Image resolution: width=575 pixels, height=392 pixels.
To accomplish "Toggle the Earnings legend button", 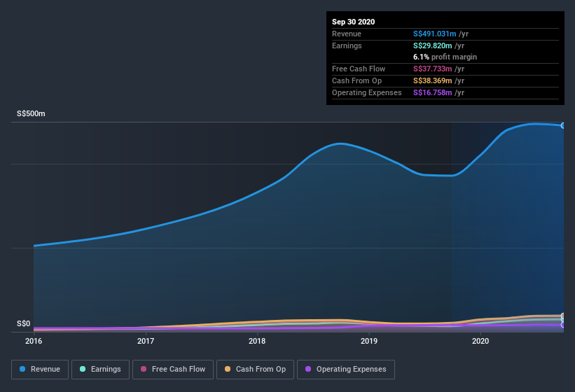I will [x=100, y=370].
